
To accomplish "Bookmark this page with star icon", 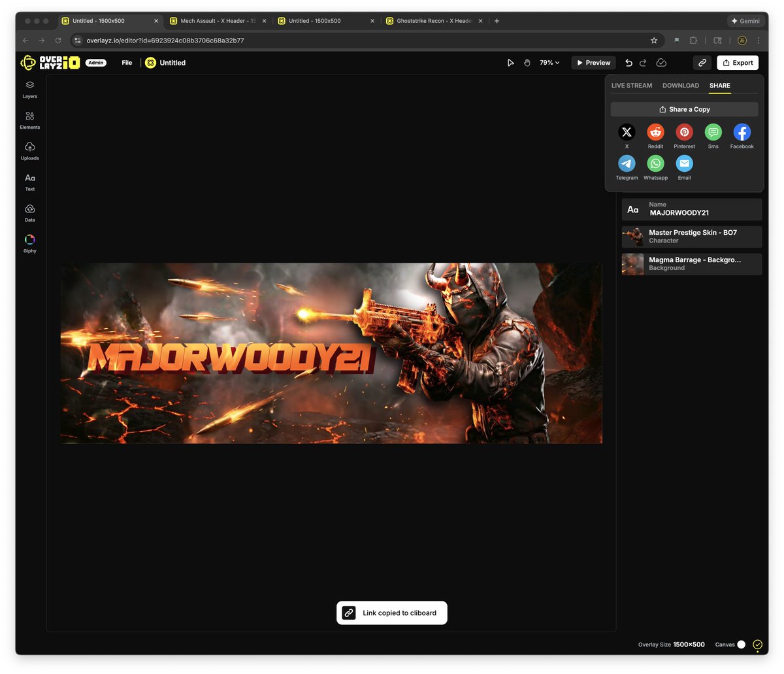I will [x=654, y=41].
